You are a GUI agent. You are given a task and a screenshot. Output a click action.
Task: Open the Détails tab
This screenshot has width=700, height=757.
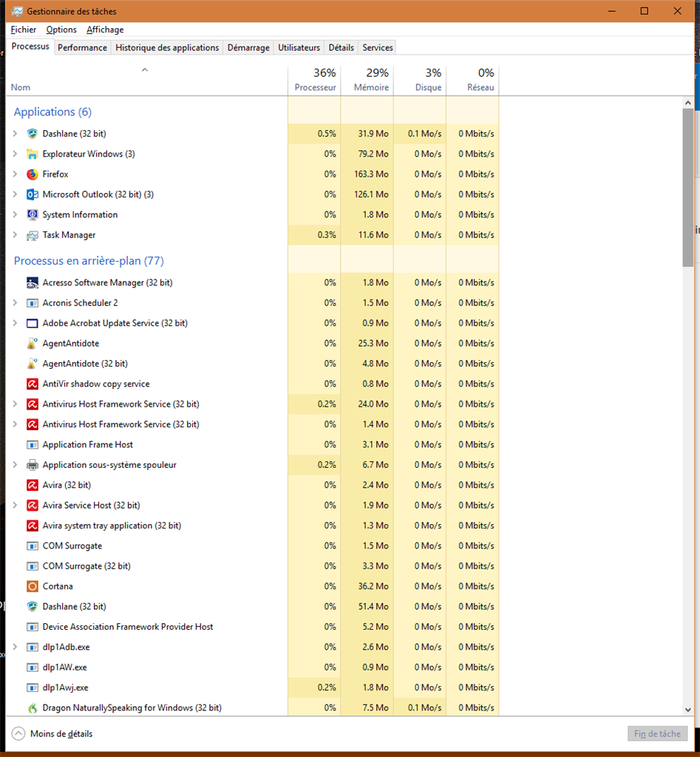pyautogui.click(x=341, y=47)
